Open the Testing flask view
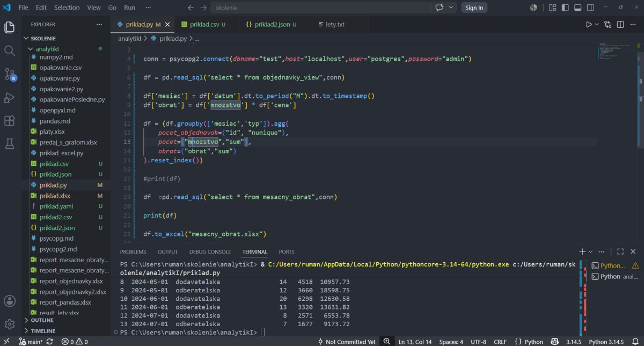This screenshot has width=644, height=346. (9, 144)
